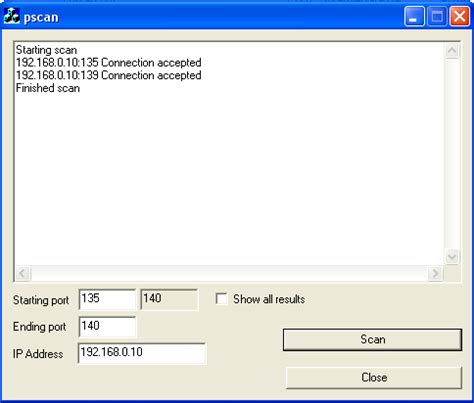Image resolution: width=474 pixels, height=403 pixels.
Task: Select the '192.168.0.10:135 Connection accepted' line
Action: coord(109,63)
